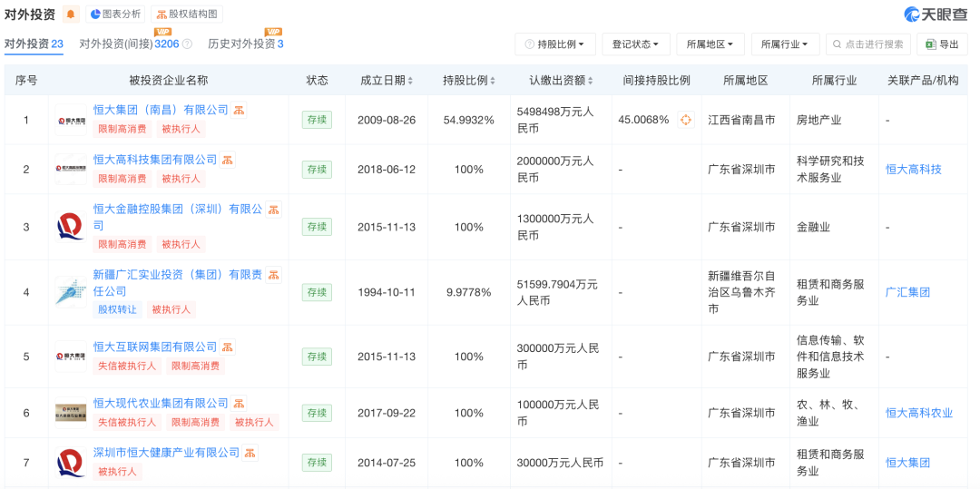Open 恒大高科技集团有限公司 link
980x489 pixels.
[155, 160]
